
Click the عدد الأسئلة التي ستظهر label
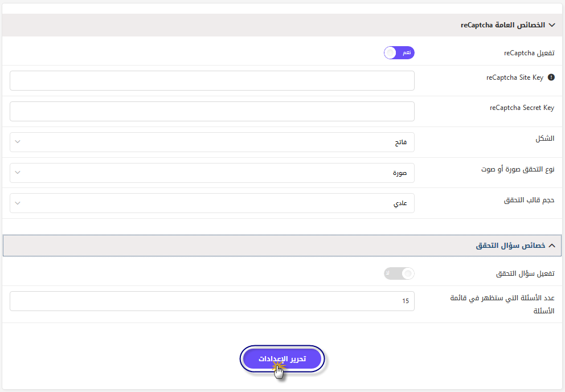(502, 304)
